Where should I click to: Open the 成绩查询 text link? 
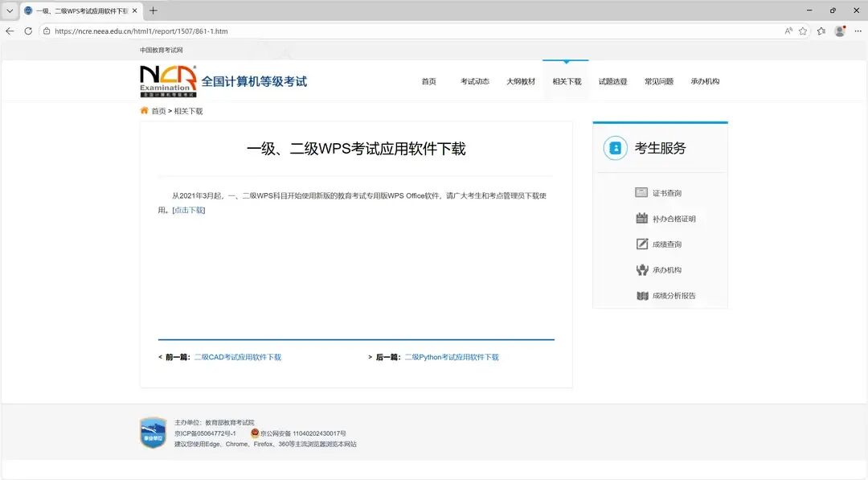[x=666, y=244]
